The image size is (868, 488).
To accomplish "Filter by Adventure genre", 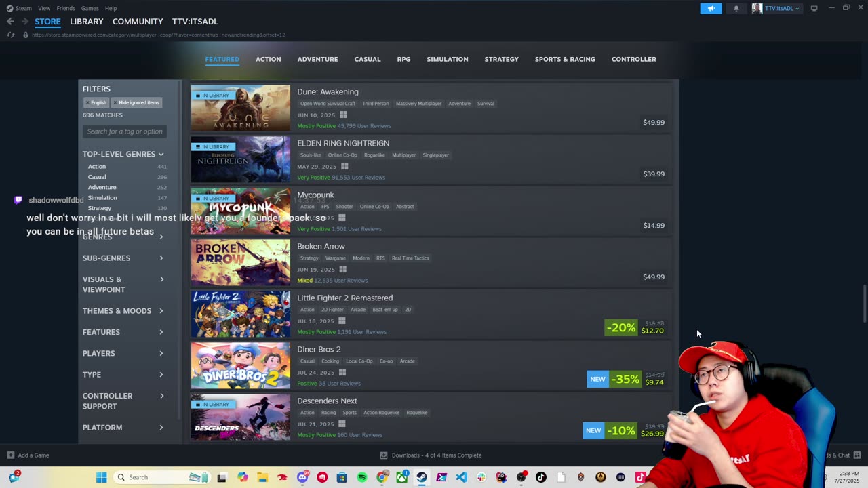I will pyautogui.click(x=102, y=187).
